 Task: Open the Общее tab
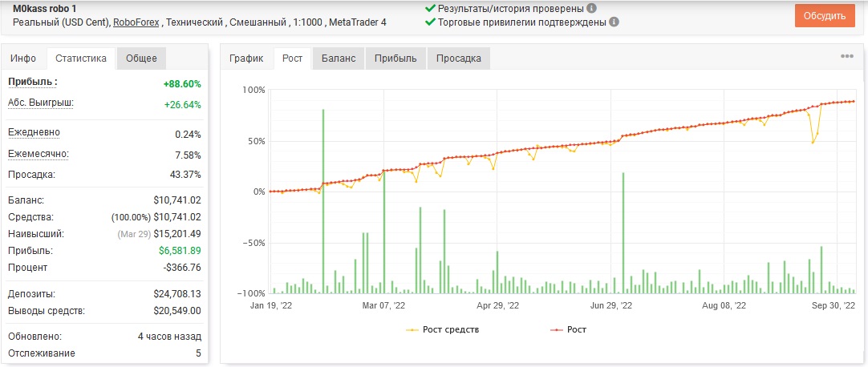(x=141, y=58)
